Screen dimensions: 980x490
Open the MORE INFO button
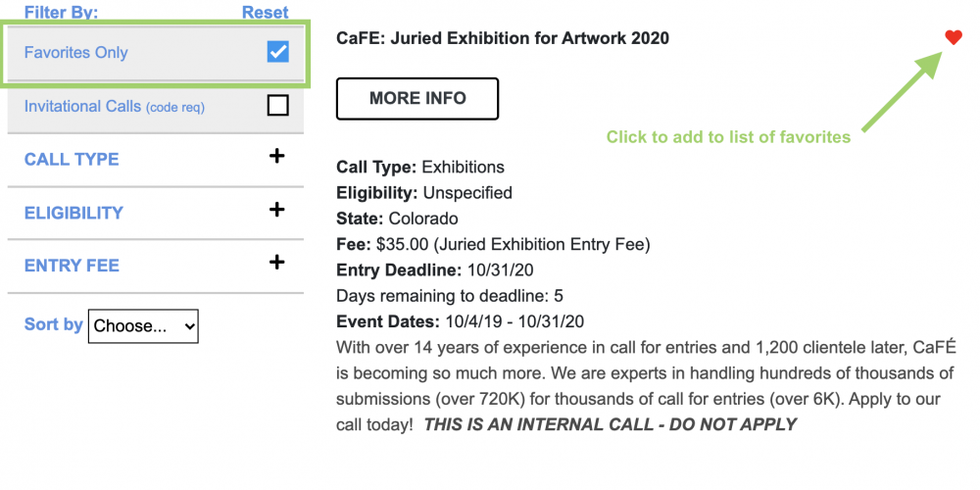(x=417, y=98)
